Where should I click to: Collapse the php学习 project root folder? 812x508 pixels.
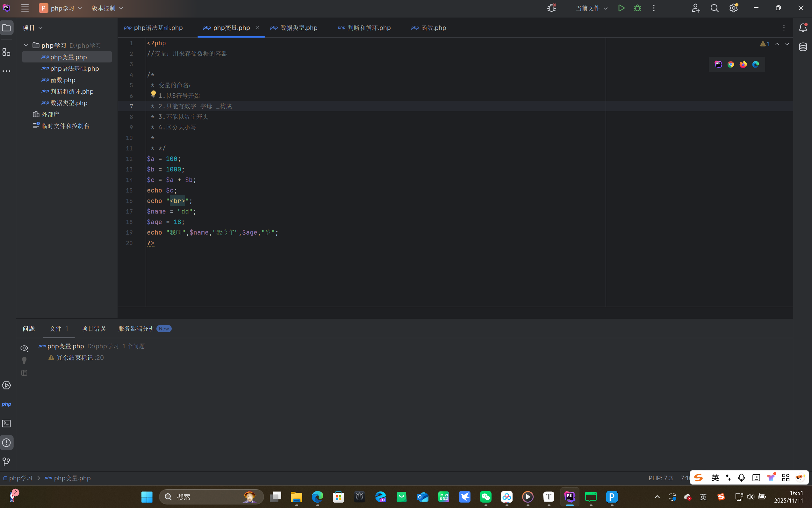pyautogui.click(x=26, y=45)
